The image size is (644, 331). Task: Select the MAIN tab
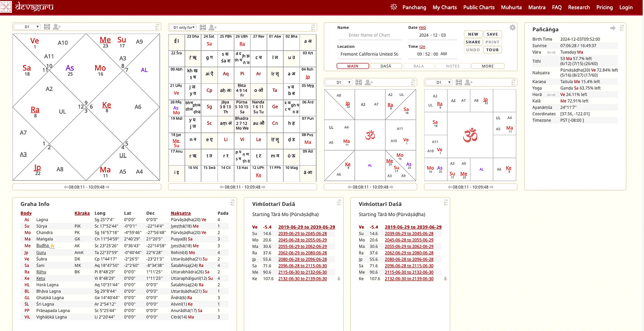click(353, 66)
